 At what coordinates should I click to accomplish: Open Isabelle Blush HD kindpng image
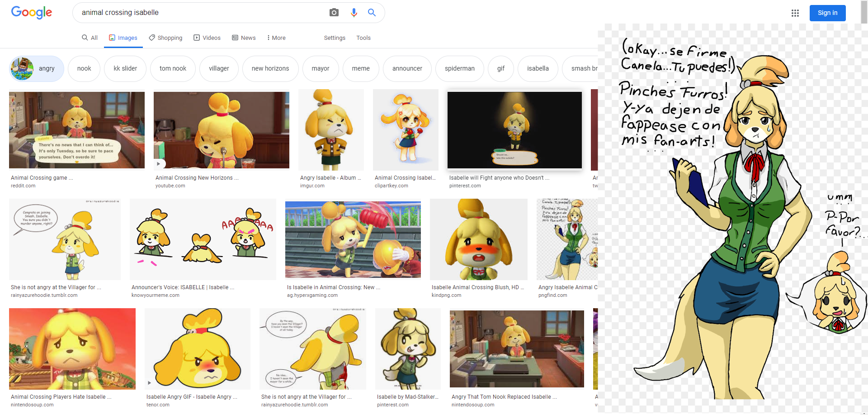click(479, 239)
